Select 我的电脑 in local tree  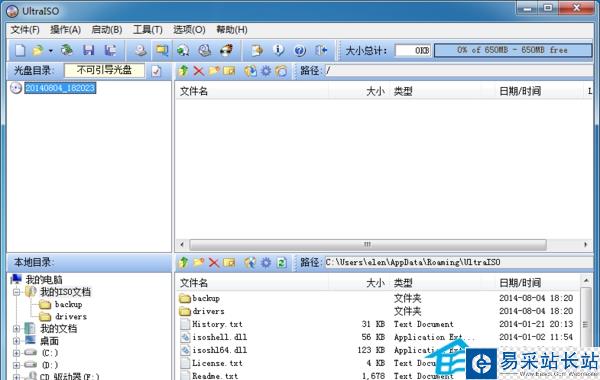tap(44, 280)
